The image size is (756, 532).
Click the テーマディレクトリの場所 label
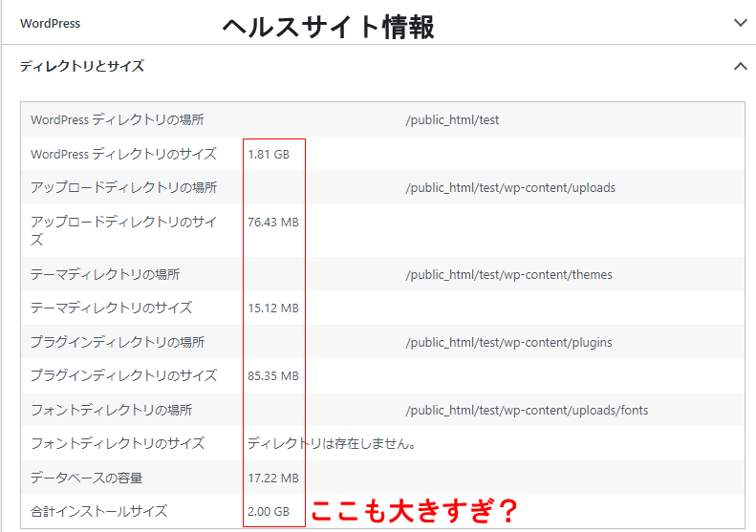click(105, 274)
